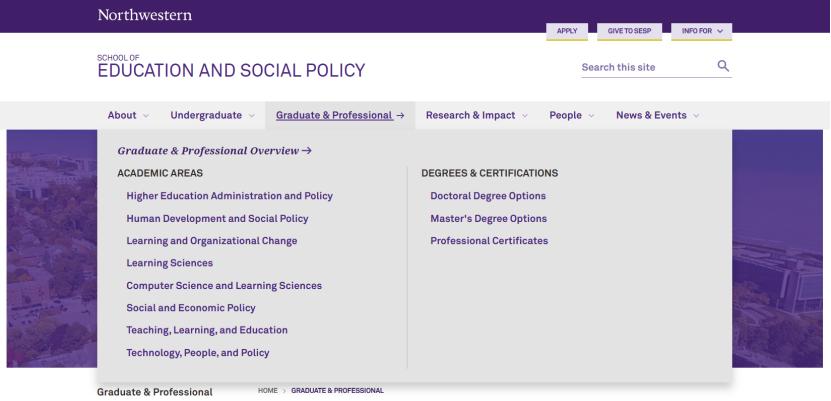
Task: Open the Research & Impact menu
Action: (476, 115)
